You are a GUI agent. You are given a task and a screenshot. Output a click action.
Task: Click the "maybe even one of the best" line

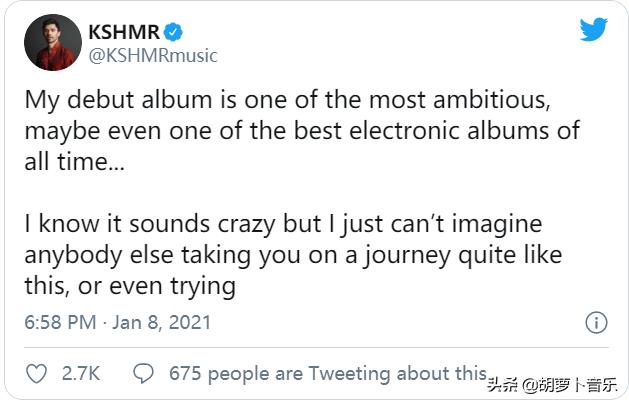301,132
